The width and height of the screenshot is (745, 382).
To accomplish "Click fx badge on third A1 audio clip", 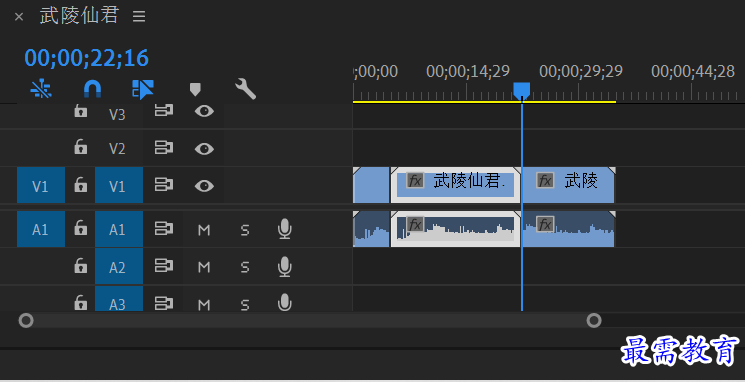I will pyautogui.click(x=545, y=224).
